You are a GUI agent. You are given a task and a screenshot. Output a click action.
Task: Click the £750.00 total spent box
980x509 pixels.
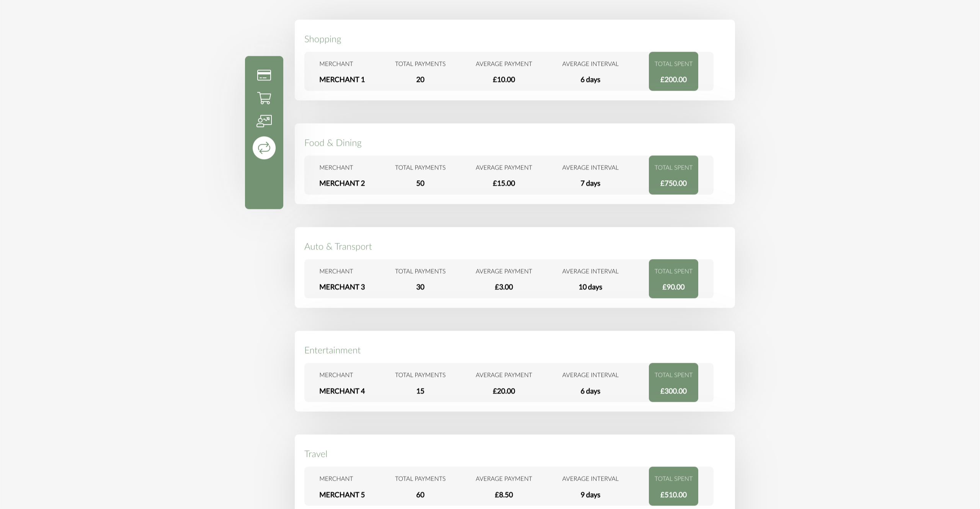point(673,175)
